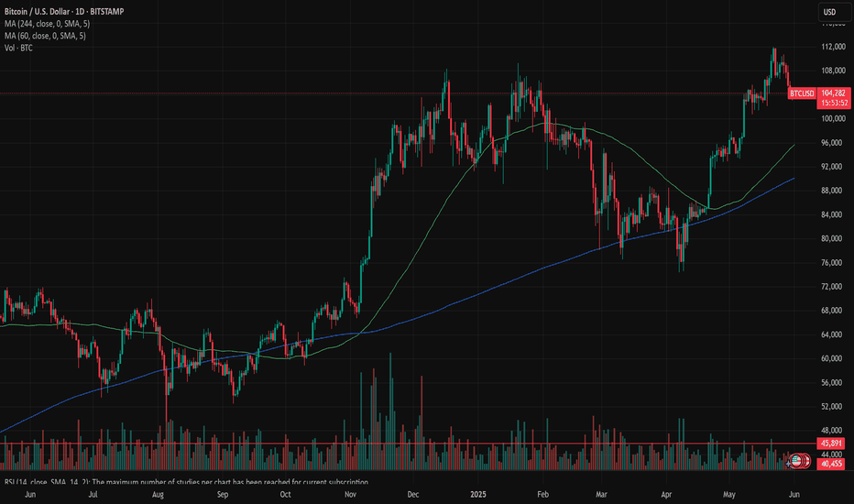Click the Mar label on time axis
This screenshot has width=854, height=504.
[x=601, y=495]
